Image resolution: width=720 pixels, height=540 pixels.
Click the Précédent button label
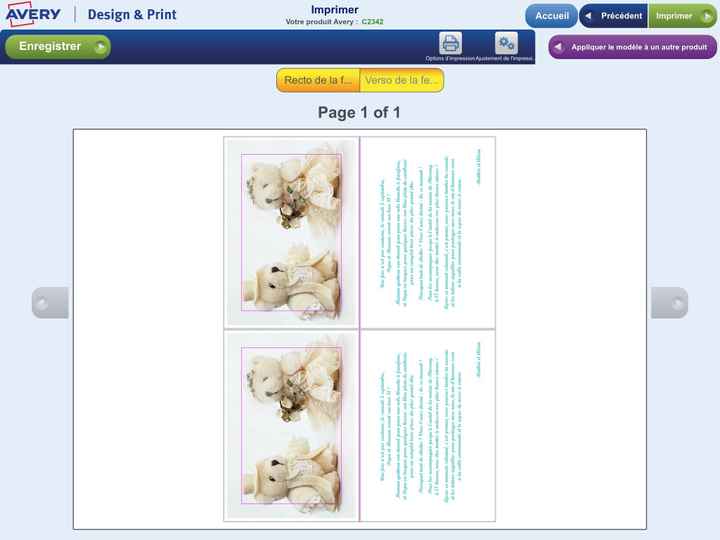tap(621, 16)
